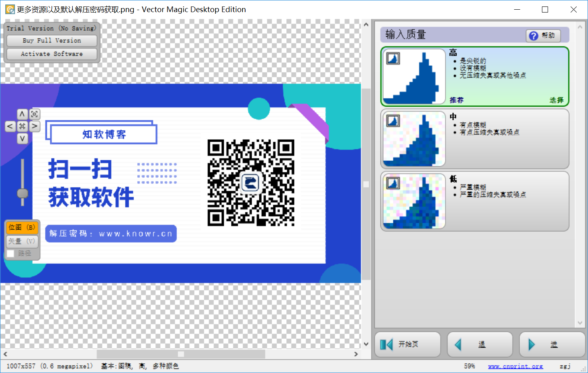Image resolution: width=588 pixels, height=373 pixels.
Task: Click the right panel scrollbar up arrow
Action: coord(580,27)
